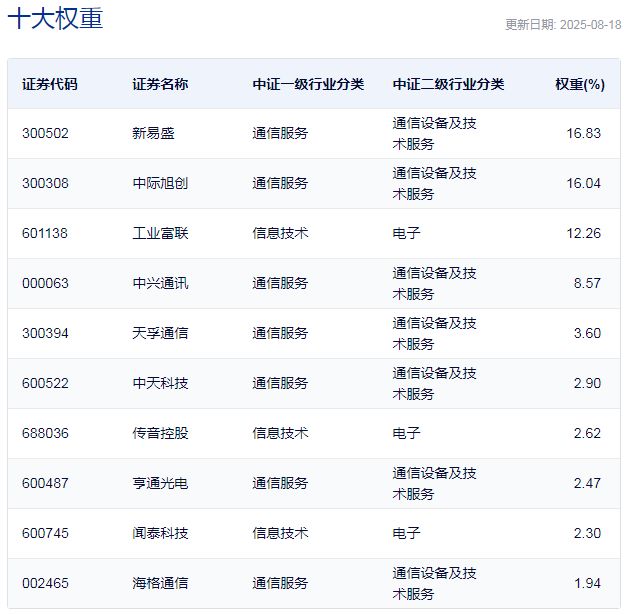Click the 证券代码 column header
This screenshot has height=615, width=624.
49,84
